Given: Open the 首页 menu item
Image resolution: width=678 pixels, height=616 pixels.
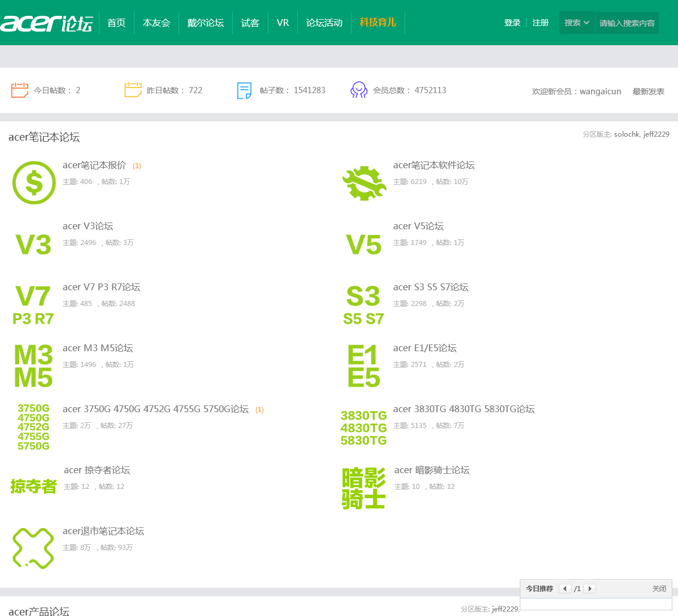Looking at the screenshot, I should point(116,23).
